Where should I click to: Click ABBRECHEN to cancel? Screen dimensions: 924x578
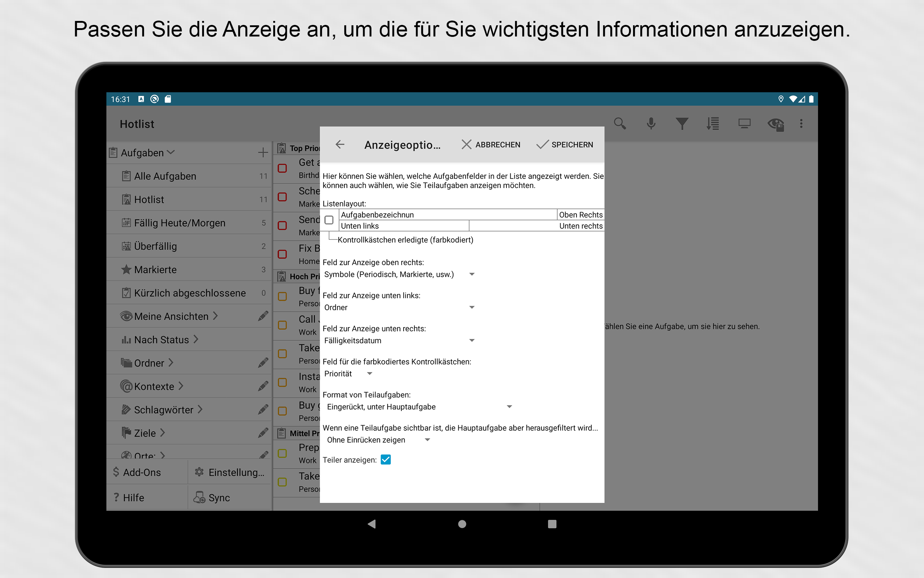click(x=491, y=144)
